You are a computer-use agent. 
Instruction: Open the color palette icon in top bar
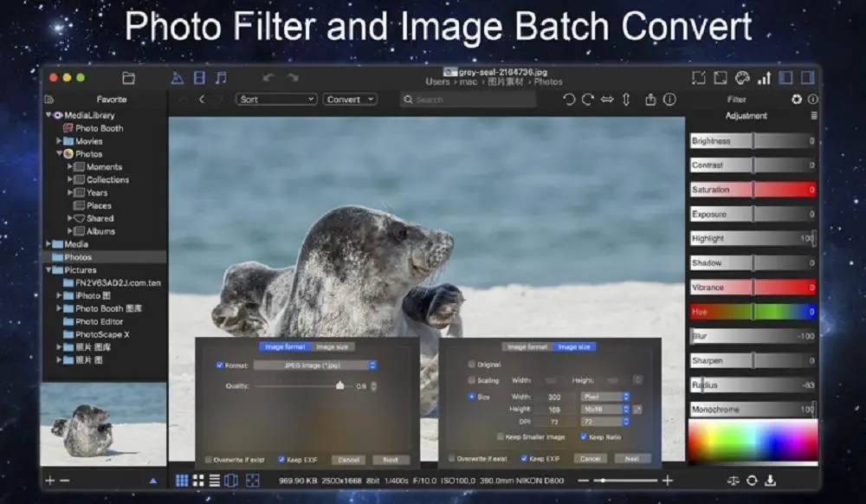pos(741,78)
